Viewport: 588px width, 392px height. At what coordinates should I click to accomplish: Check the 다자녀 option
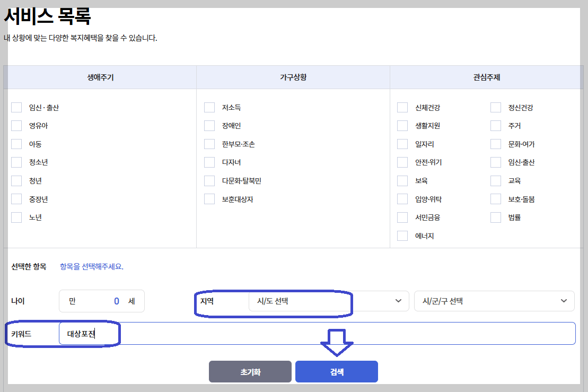click(x=209, y=162)
